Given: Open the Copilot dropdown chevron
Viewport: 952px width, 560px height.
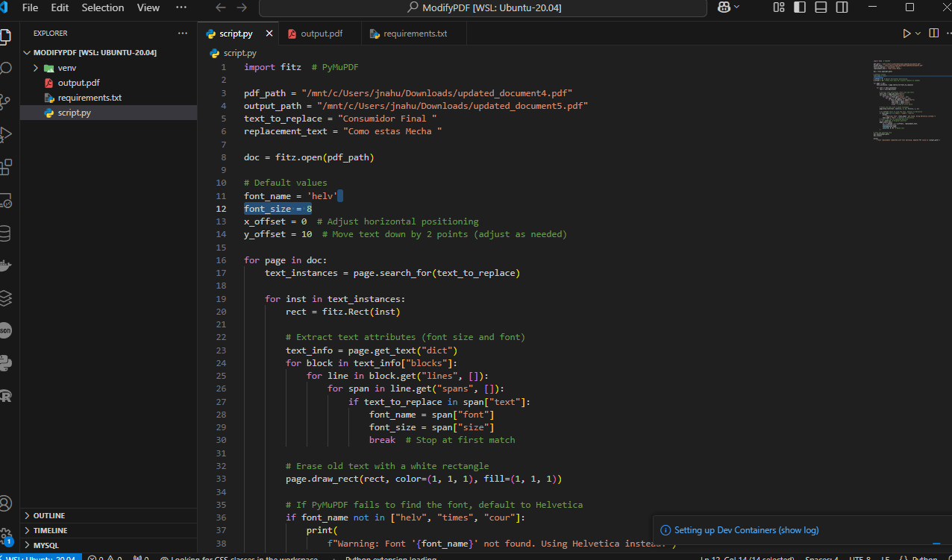Looking at the screenshot, I should (737, 7).
